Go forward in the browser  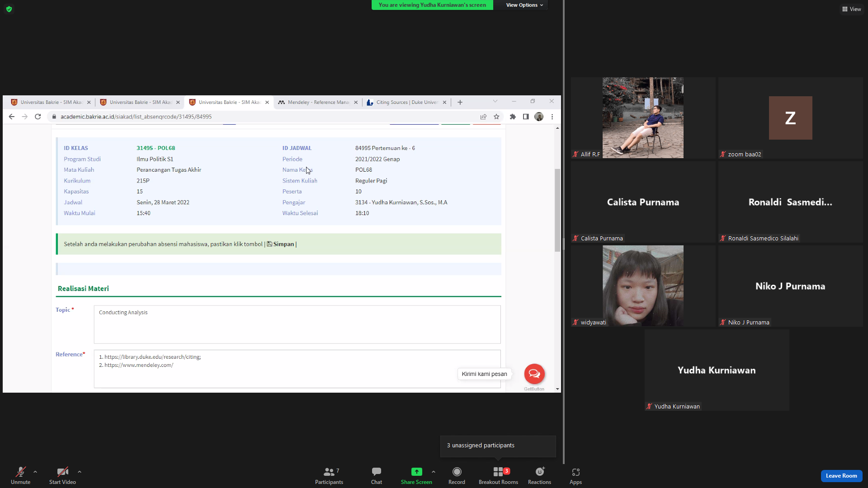(x=25, y=117)
